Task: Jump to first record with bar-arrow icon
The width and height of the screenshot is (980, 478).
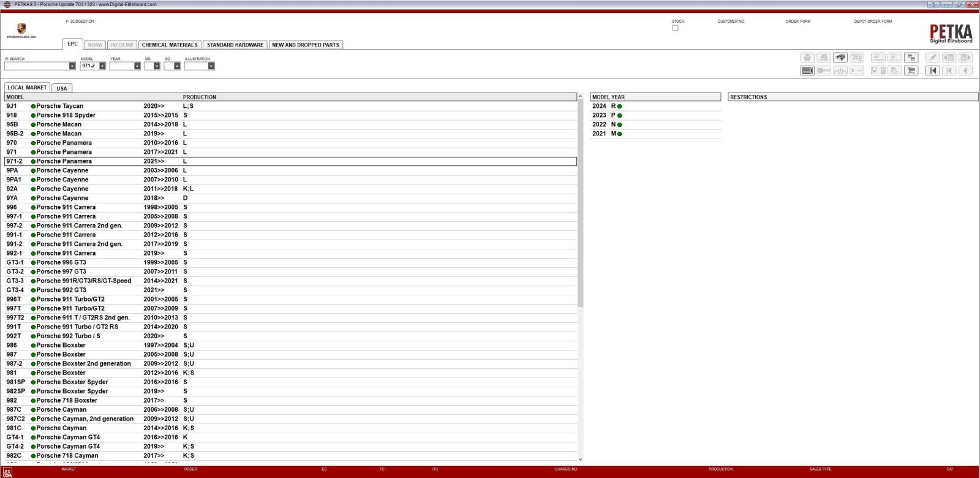Action: 933,70
